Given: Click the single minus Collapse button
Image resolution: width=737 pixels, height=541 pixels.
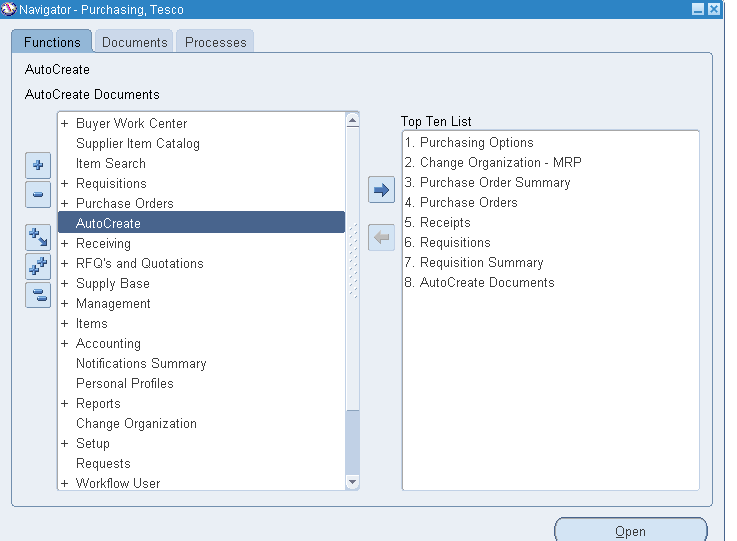Looking at the screenshot, I should click(x=38, y=194).
